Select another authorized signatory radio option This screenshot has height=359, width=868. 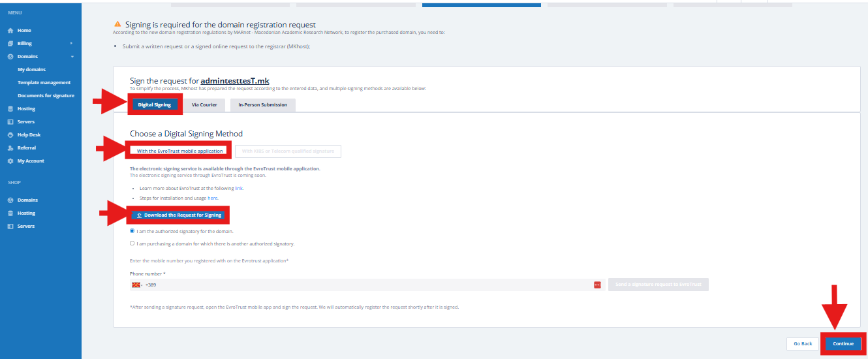[x=132, y=243]
